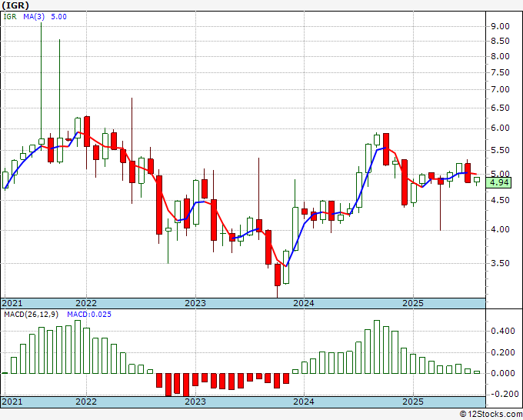Select 2022 on the price chart time axis
The height and width of the screenshot is (420, 523).
(86, 303)
